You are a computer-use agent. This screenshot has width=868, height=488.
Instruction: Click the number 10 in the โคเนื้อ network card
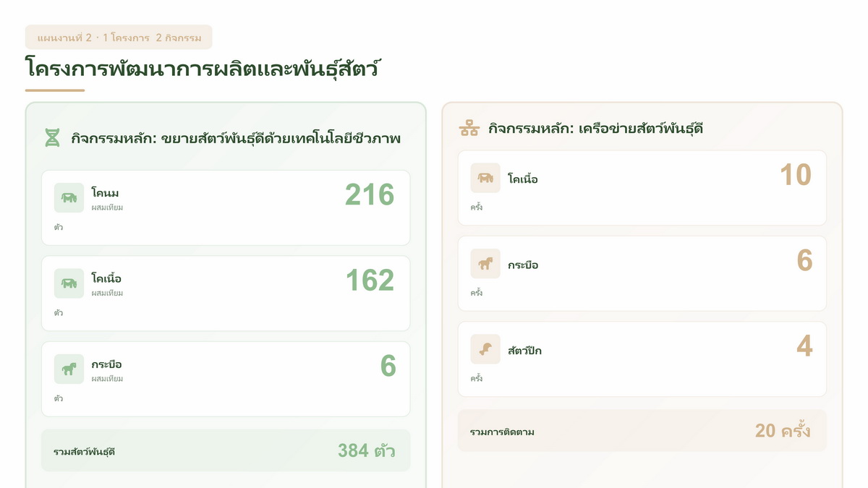point(795,176)
